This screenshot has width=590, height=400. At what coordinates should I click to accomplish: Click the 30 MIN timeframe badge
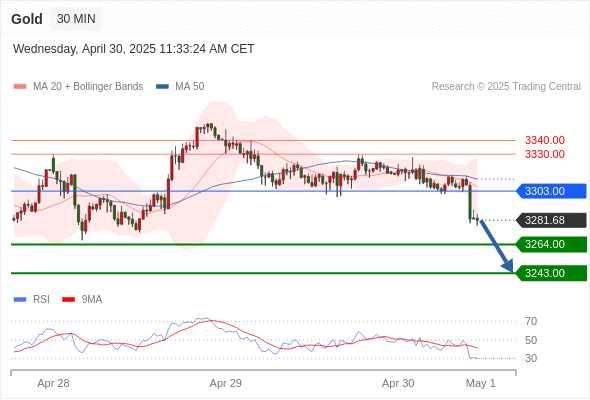click(x=76, y=19)
